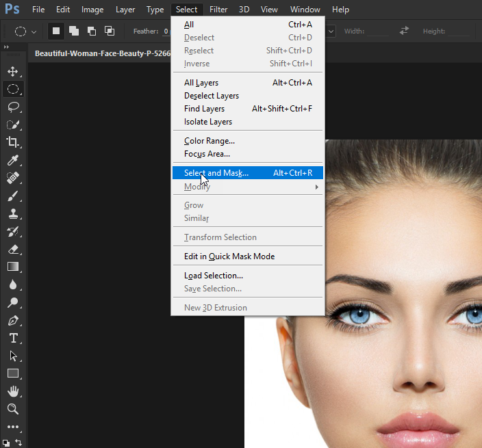The height and width of the screenshot is (448, 482).
Task: Choose the Horizontal Type tool
Action: pyautogui.click(x=12, y=338)
